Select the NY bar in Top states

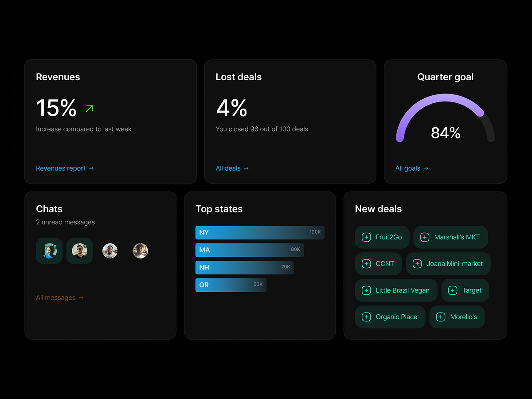tap(260, 232)
